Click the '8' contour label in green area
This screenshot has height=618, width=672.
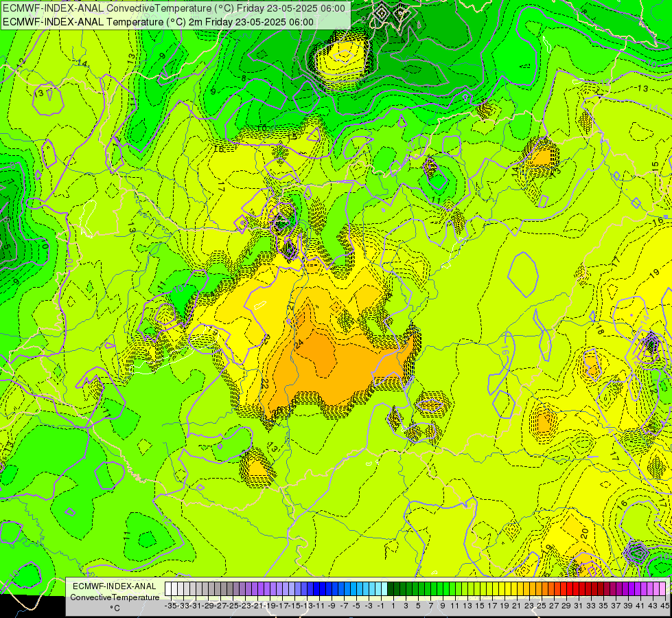(244, 78)
